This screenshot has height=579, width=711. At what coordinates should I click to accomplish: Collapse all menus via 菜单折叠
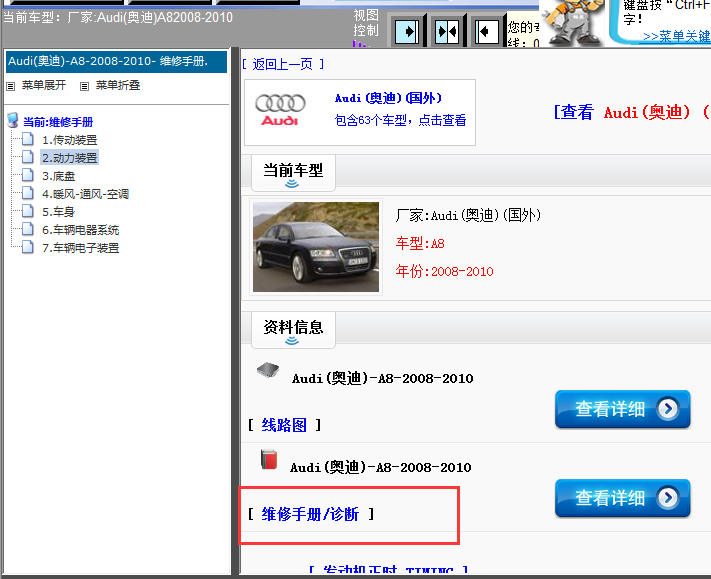point(118,85)
